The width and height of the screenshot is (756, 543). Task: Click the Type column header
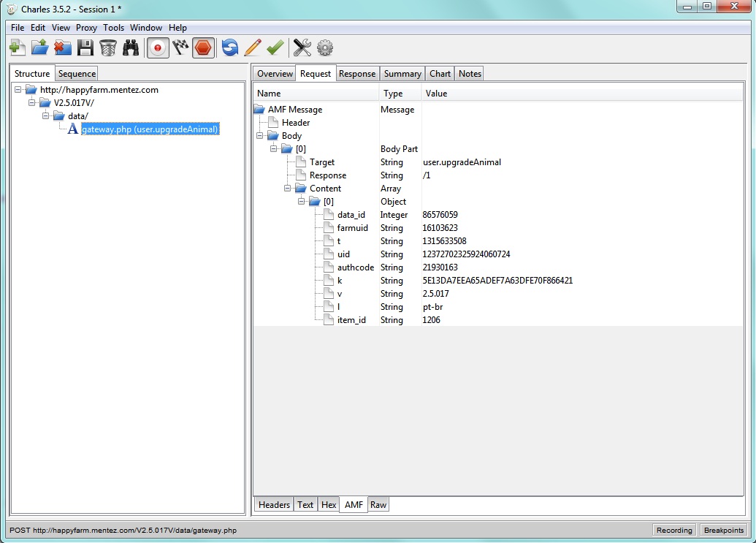tap(400, 94)
